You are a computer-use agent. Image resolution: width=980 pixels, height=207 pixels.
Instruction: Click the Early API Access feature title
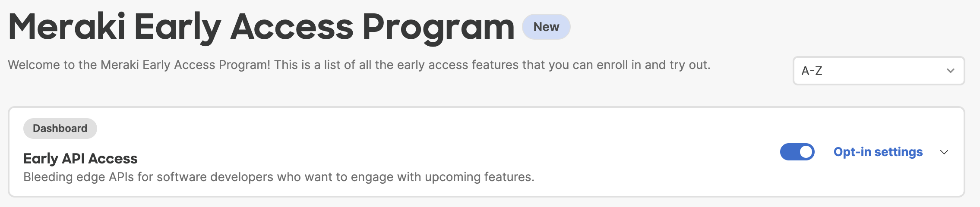(x=80, y=158)
